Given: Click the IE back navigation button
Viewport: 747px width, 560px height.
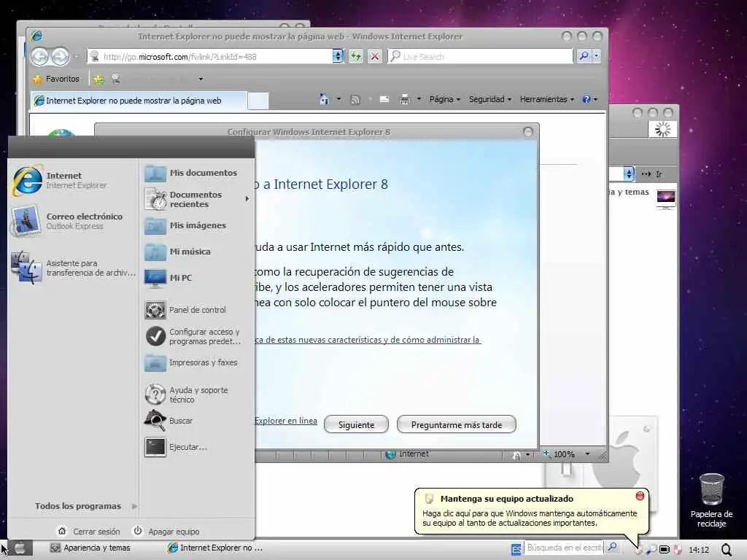Looking at the screenshot, I should pyautogui.click(x=40, y=57).
